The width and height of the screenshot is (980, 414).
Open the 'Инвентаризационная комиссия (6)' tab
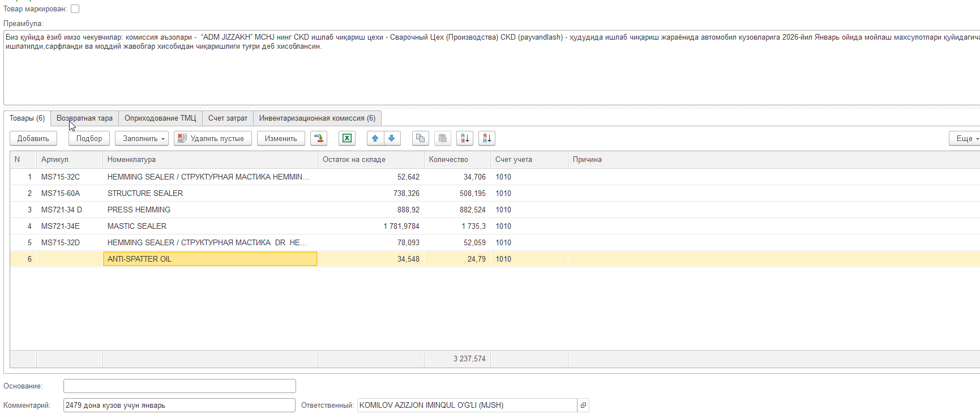click(x=317, y=118)
